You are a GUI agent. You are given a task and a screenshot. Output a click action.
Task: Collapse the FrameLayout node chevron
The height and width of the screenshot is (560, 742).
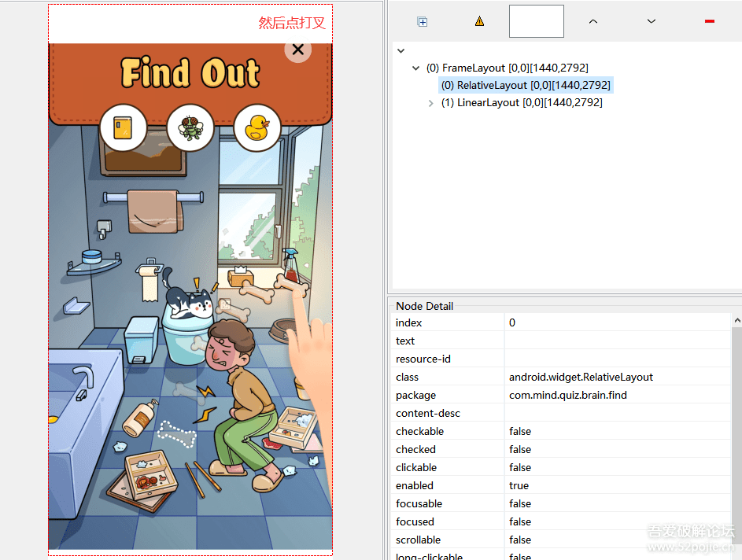click(415, 68)
